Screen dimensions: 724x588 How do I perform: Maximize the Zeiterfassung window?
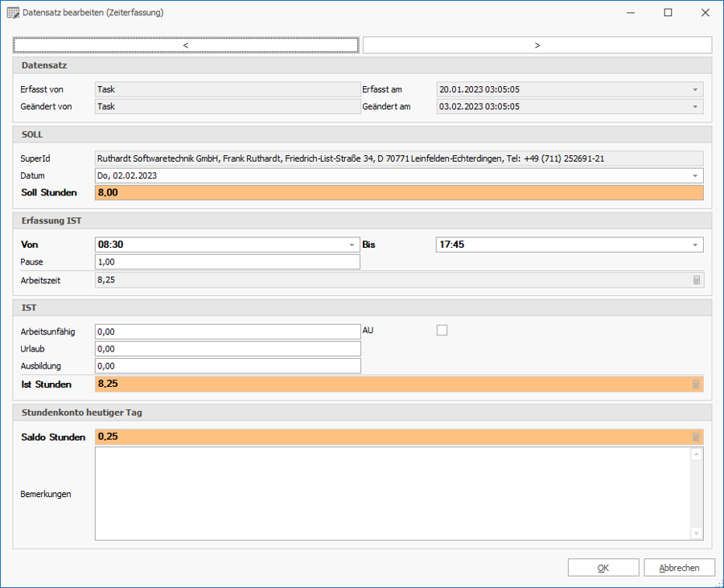tap(668, 12)
